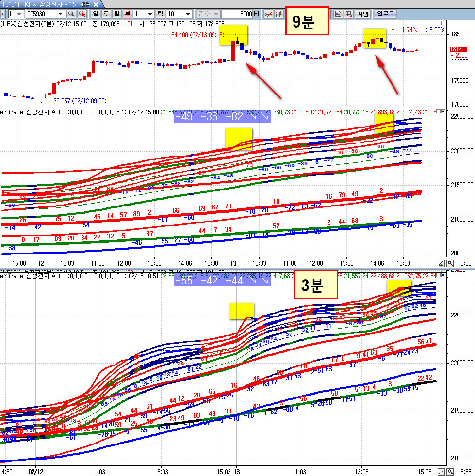Switch to monthly chart with 월 button
475x476 pixels.
[117, 14]
